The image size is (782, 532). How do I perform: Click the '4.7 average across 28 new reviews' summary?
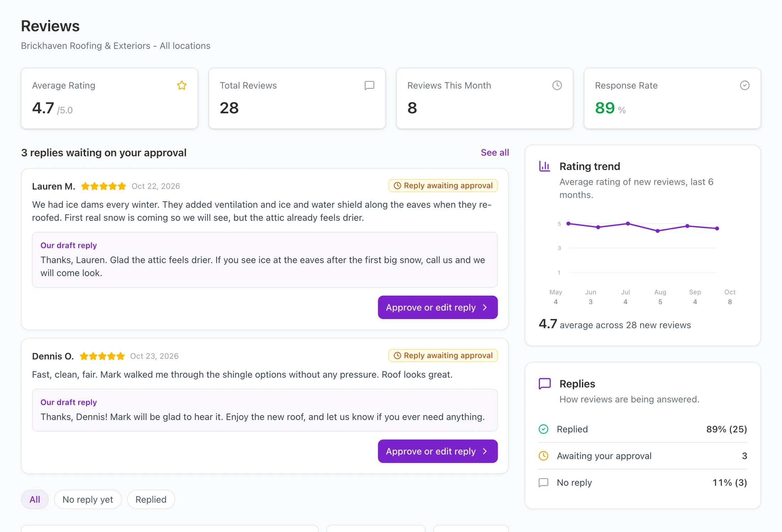[x=615, y=324]
